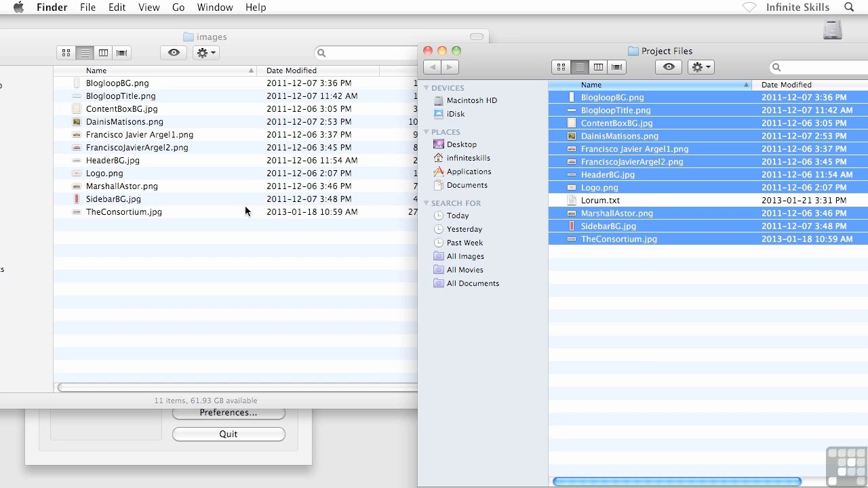Viewport: 868px width, 488px height.
Task: Click horizontal scrollbar in Project Files
Action: (677, 482)
